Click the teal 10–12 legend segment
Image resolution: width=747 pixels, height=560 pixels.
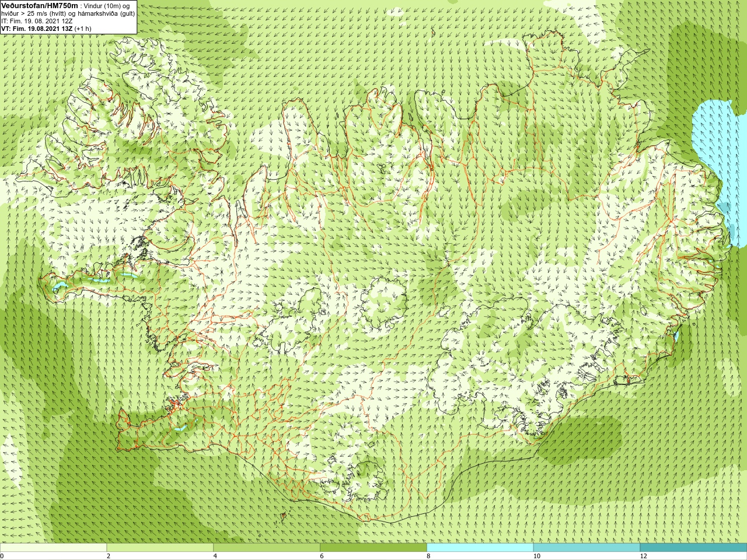(x=587, y=548)
